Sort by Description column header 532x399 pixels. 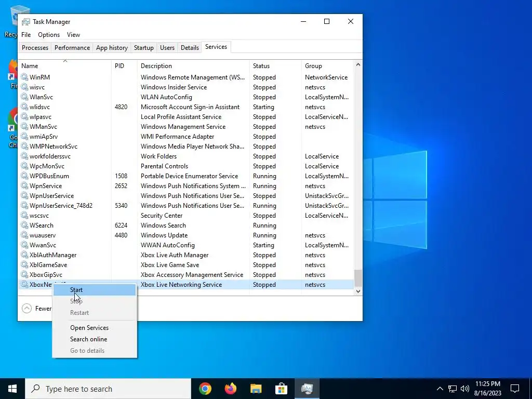[x=193, y=66]
